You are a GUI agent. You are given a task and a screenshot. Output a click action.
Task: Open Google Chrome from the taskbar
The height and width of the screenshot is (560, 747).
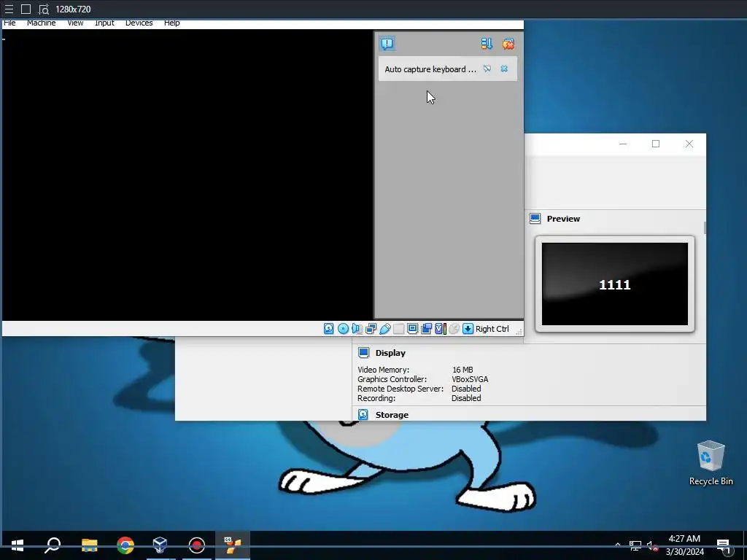click(x=125, y=545)
